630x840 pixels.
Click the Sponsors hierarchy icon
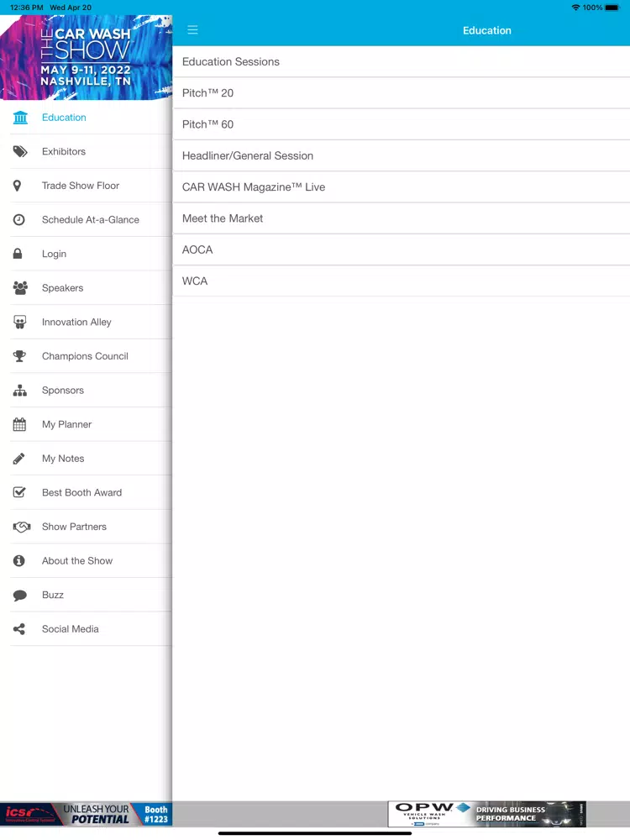click(20, 390)
